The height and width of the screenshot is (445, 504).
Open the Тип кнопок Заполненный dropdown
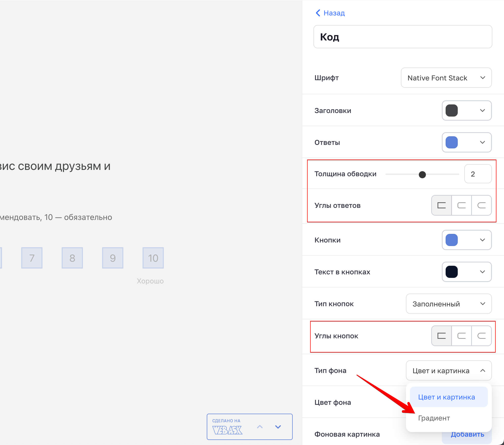[x=449, y=304]
